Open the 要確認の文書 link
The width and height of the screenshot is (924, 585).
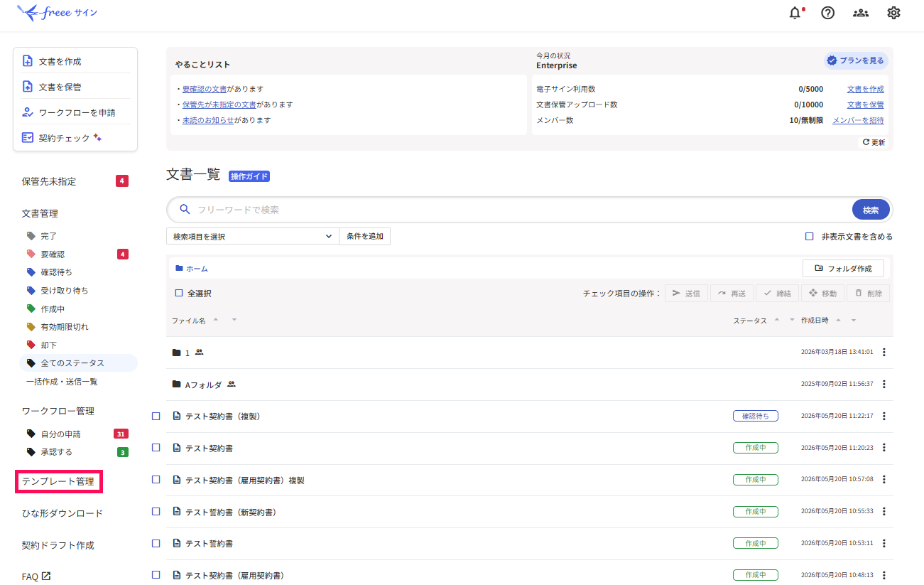tap(205, 89)
